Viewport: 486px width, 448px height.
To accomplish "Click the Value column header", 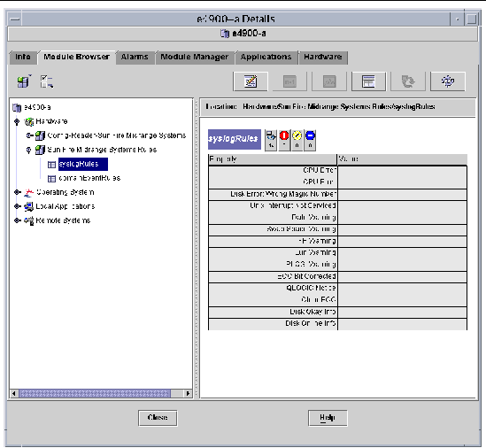I will [x=402, y=159].
